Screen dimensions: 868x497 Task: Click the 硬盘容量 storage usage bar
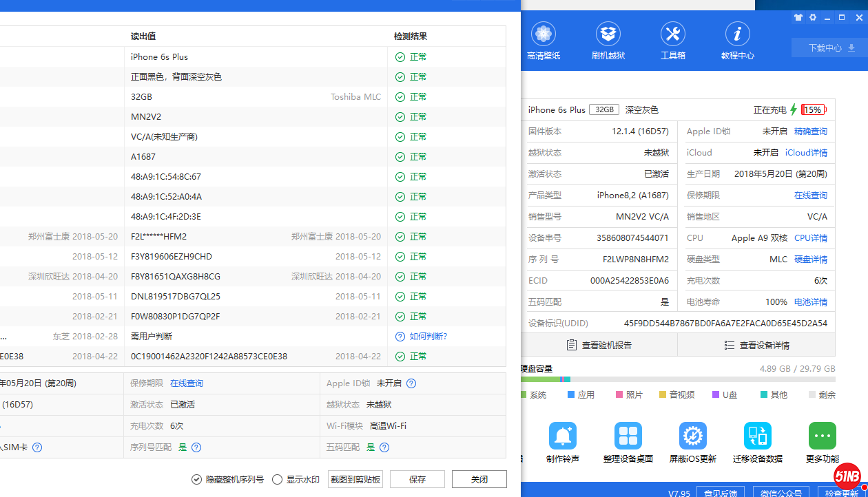click(678, 379)
